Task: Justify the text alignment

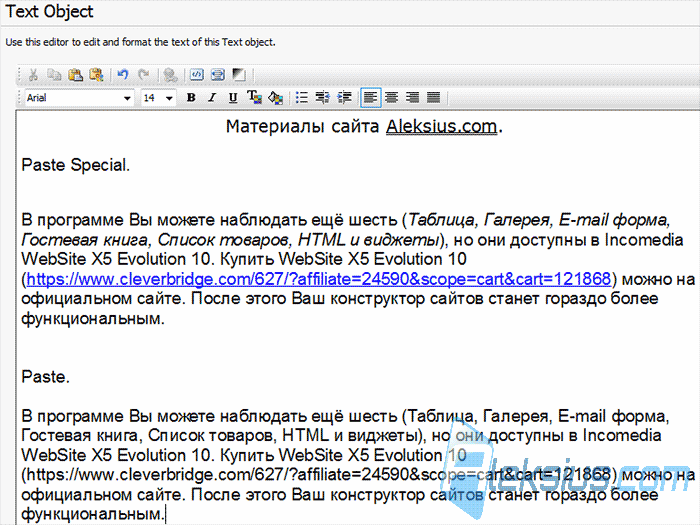Action: [433, 97]
